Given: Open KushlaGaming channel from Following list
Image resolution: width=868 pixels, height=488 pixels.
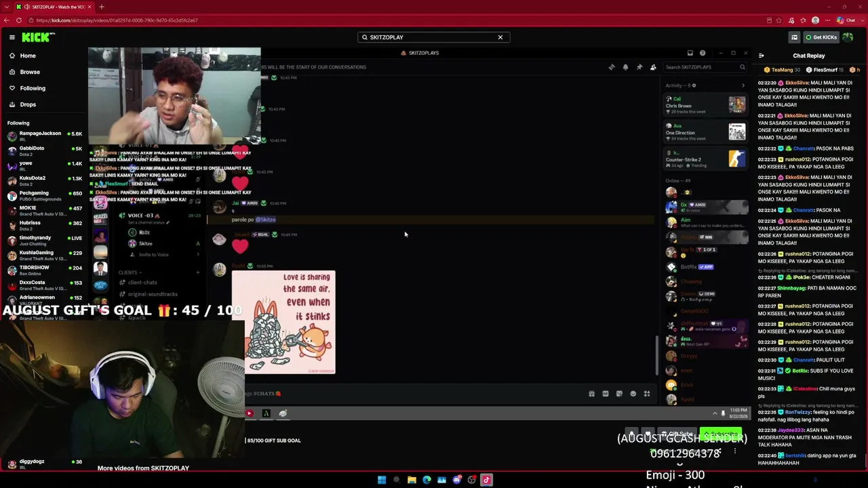Looking at the screenshot, I should 44,256.
